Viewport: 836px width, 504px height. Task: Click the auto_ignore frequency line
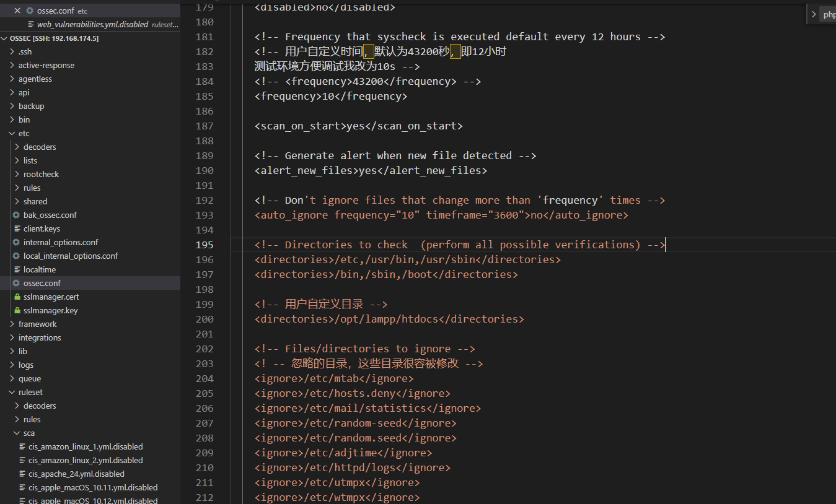coord(441,215)
